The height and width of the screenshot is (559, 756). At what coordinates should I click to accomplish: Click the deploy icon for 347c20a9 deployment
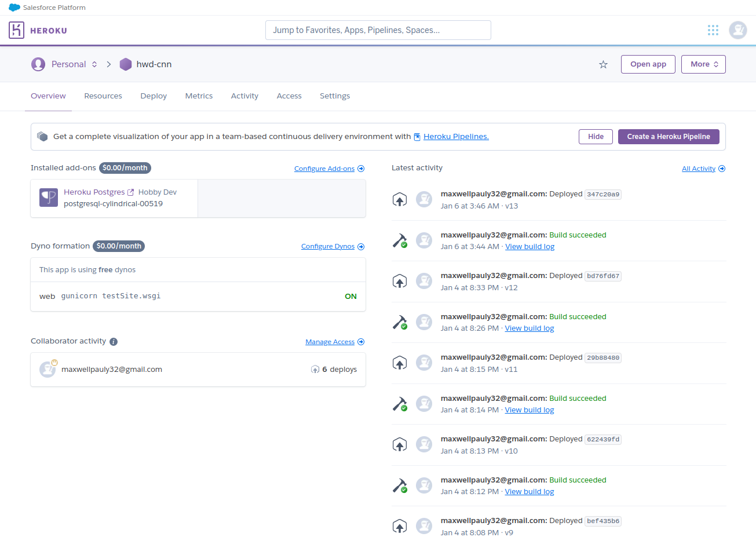tap(400, 200)
